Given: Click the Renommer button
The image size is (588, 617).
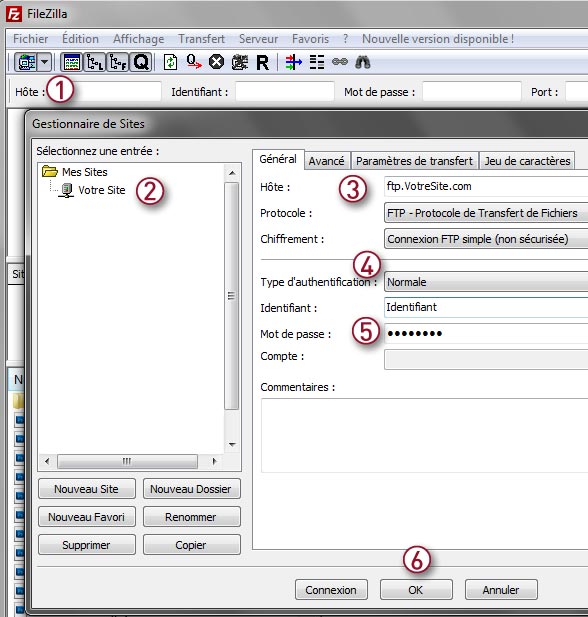Looking at the screenshot, I should point(191,517).
